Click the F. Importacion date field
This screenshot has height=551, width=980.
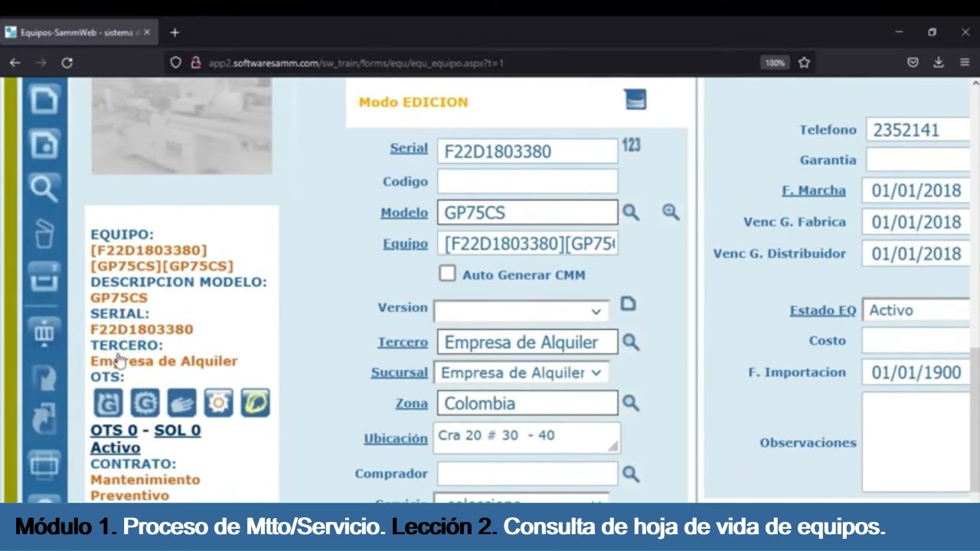tap(916, 372)
